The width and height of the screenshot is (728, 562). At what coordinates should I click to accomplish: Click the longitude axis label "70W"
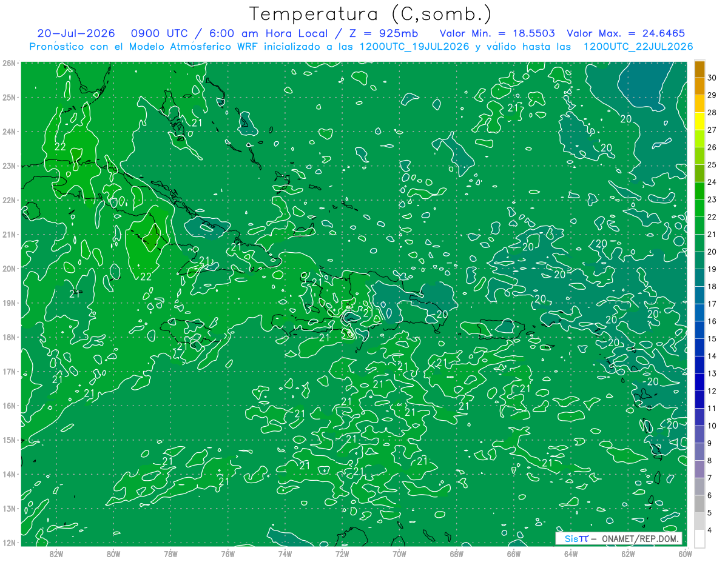point(399,553)
